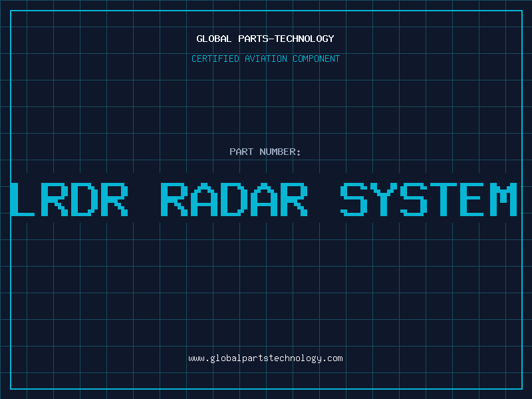
Task: Open the www.globalpartstechnology.com link
Action: [x=265, y=358]
